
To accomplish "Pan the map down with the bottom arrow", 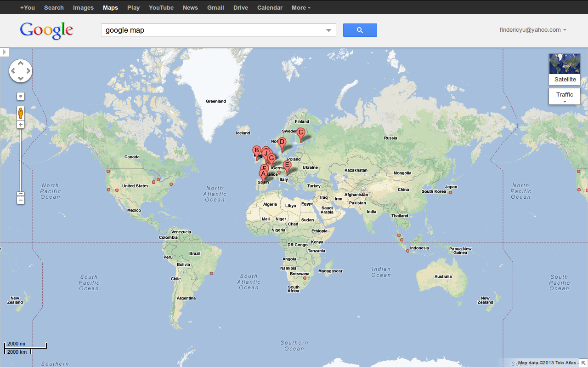I will (x=21, y=78).
